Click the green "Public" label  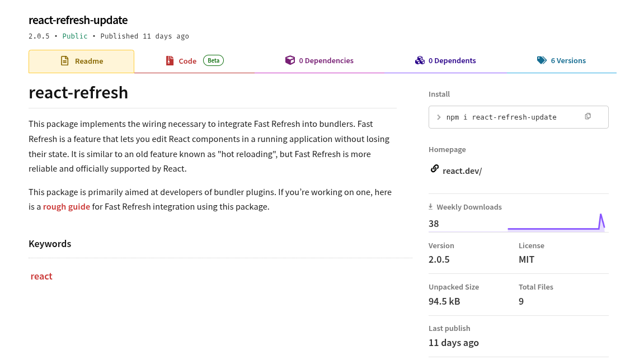pyautogui.click(x=75, y=36)
